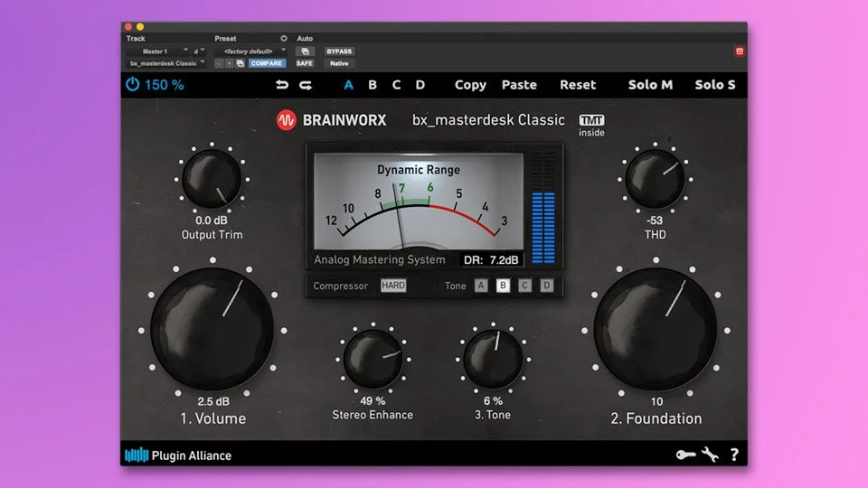Image resolution: width=868 pixels, height=488 pixels.
Task: Select settings bank D in top bar
Action: tap(420, 85)
